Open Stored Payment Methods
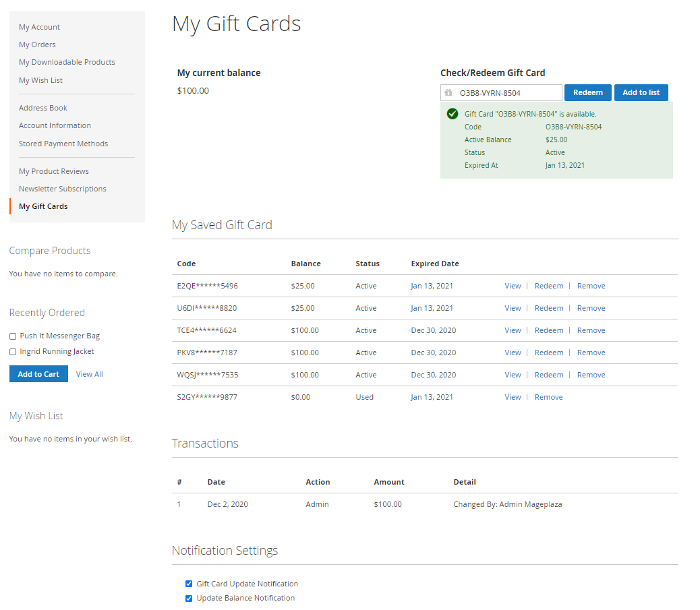The width and height of the screenshot is (700, 610). [63, 144]
